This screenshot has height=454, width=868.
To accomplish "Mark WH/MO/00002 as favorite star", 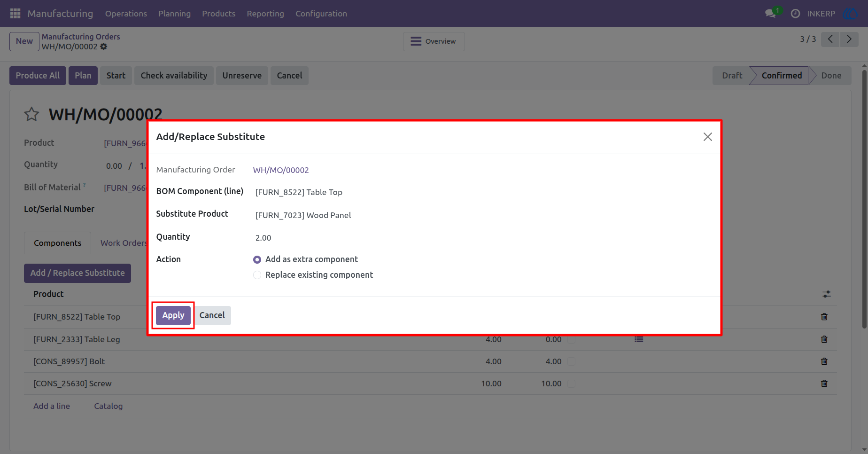I will point(31,114).
